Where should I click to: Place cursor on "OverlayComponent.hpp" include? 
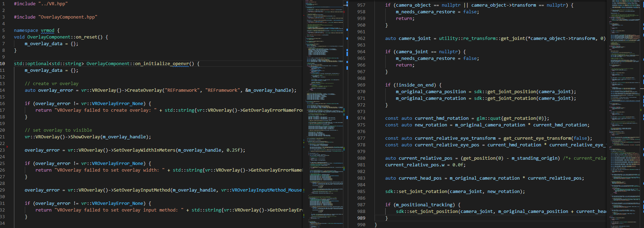click(68, 17)
